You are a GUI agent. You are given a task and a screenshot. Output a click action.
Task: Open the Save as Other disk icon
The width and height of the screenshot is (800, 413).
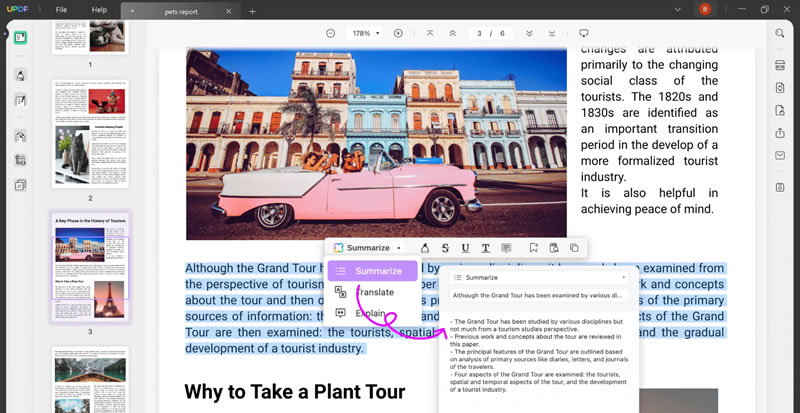780,187
